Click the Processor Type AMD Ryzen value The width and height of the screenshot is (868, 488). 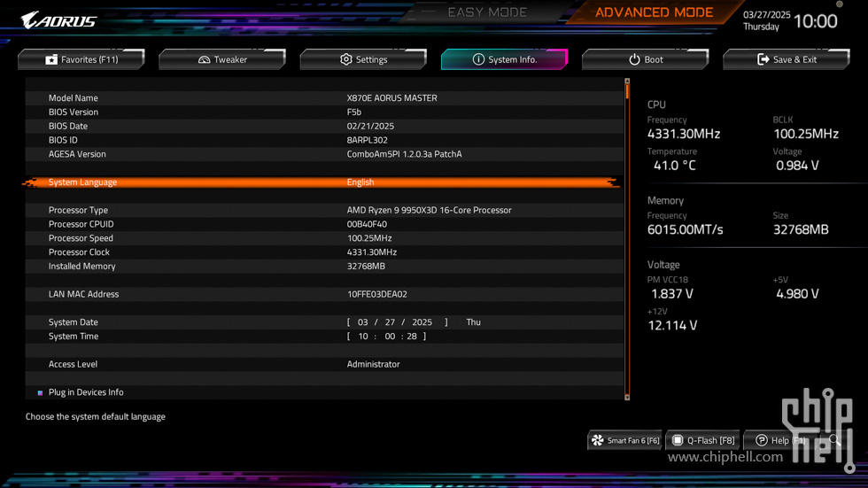429,210
